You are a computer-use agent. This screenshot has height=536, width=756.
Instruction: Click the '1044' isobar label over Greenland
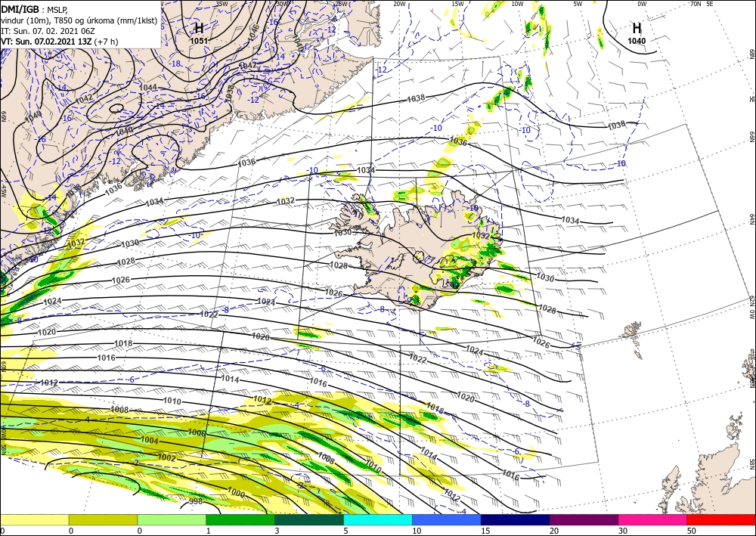point(148,87)
